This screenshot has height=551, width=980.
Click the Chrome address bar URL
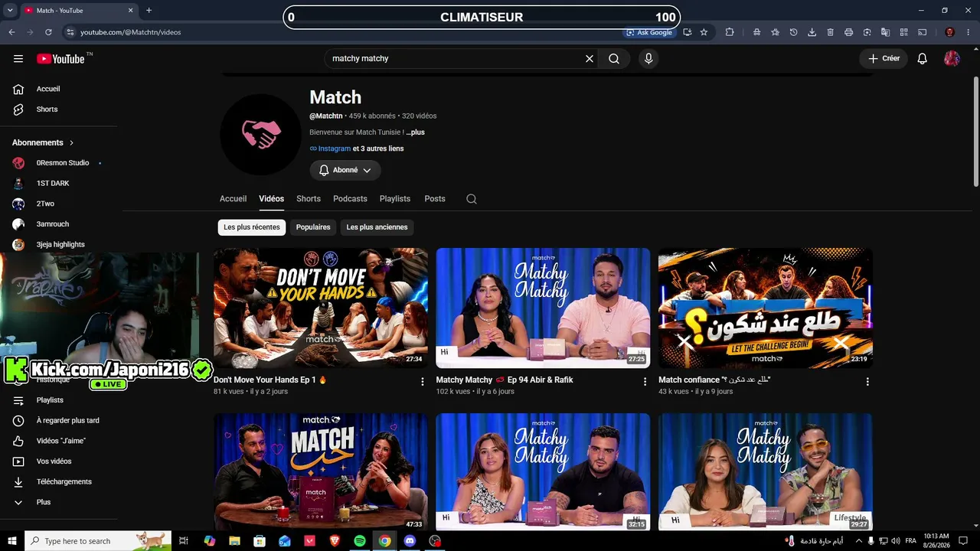click(x=130, y=32)
